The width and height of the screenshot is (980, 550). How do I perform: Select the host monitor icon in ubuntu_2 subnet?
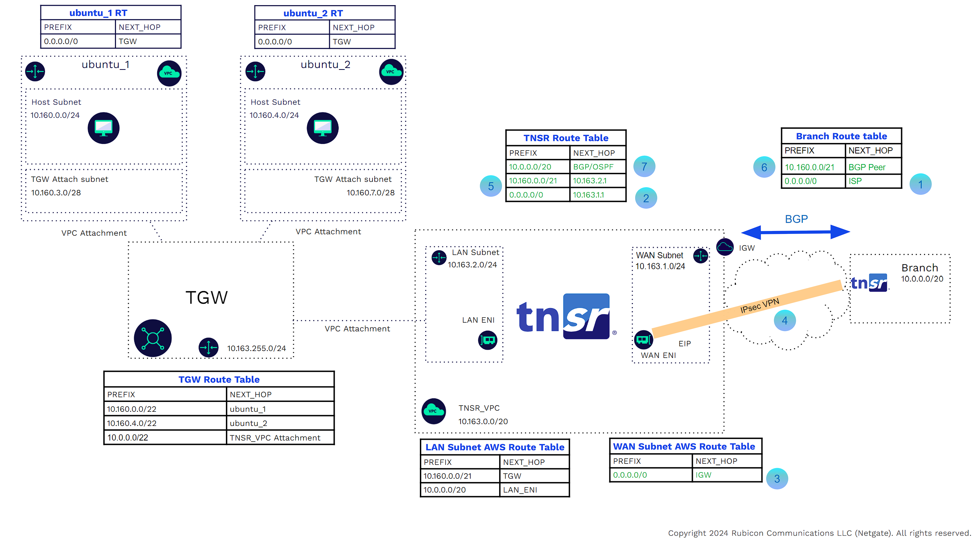[x=323, y=128]
